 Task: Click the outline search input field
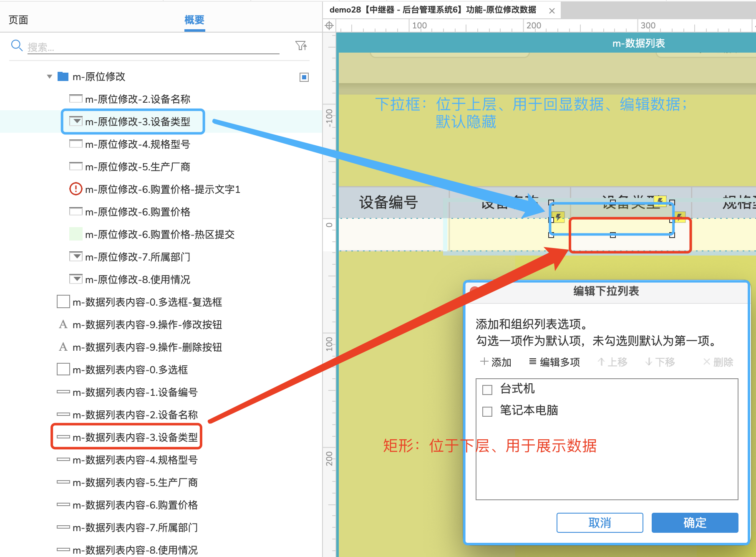[x=153, y=47]
